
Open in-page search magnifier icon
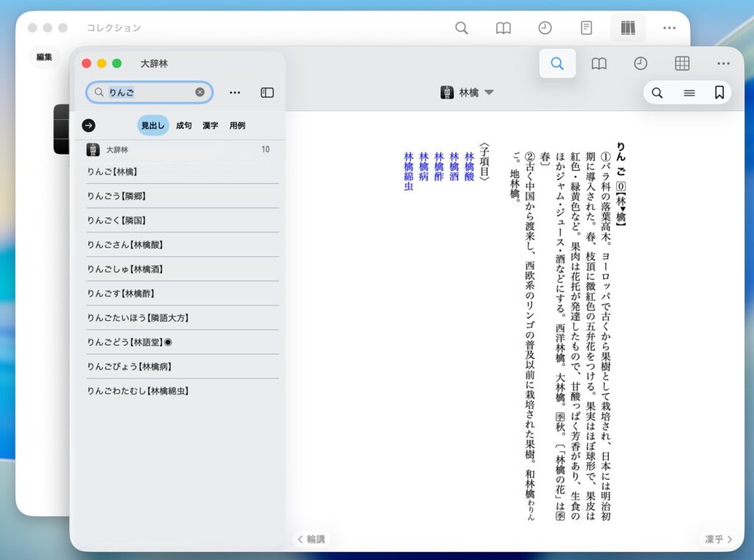tap(658, 93)
